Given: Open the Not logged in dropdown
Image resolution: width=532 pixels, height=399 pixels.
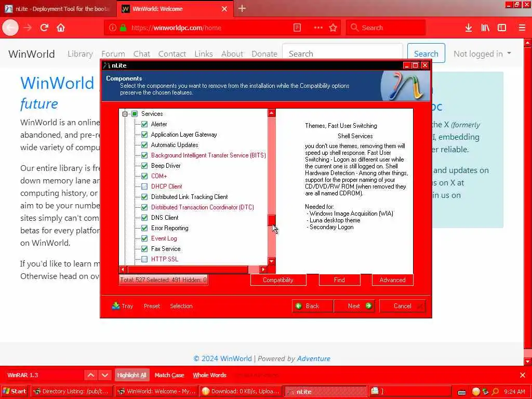Looking at the screenshot, I should (482, 54).
